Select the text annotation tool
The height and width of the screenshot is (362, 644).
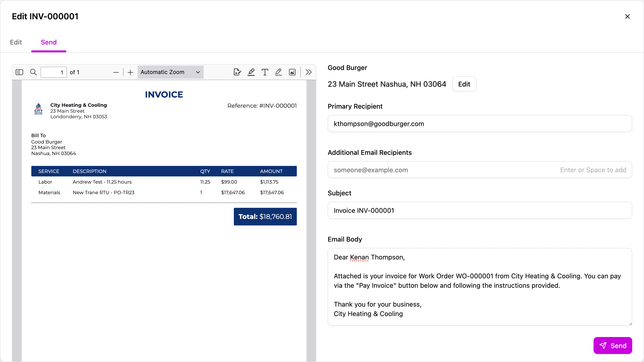coord(265,72)
